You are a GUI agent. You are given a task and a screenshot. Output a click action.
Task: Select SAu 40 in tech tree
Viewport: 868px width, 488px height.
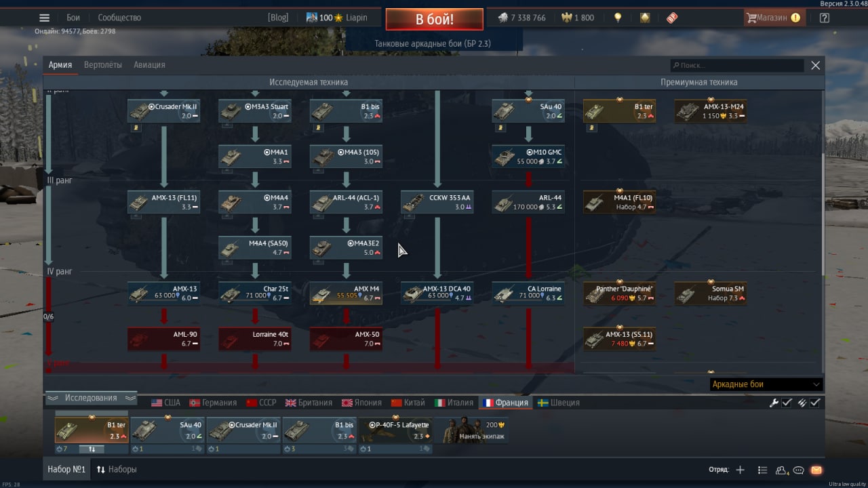(x=528, y=111)
